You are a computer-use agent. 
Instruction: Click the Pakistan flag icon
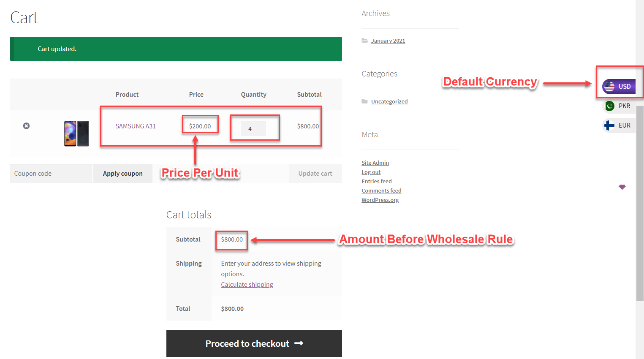[609, 106]
